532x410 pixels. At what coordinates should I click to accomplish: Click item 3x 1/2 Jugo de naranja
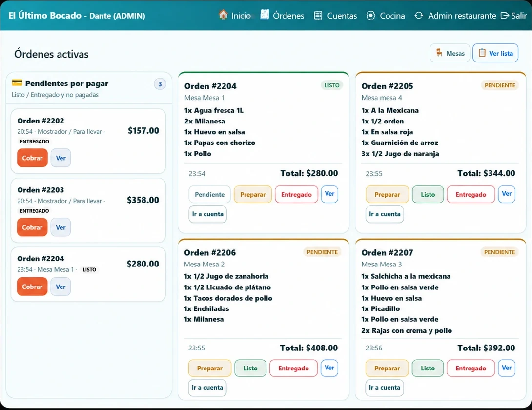pyautogui.click(x=400, y=154)
